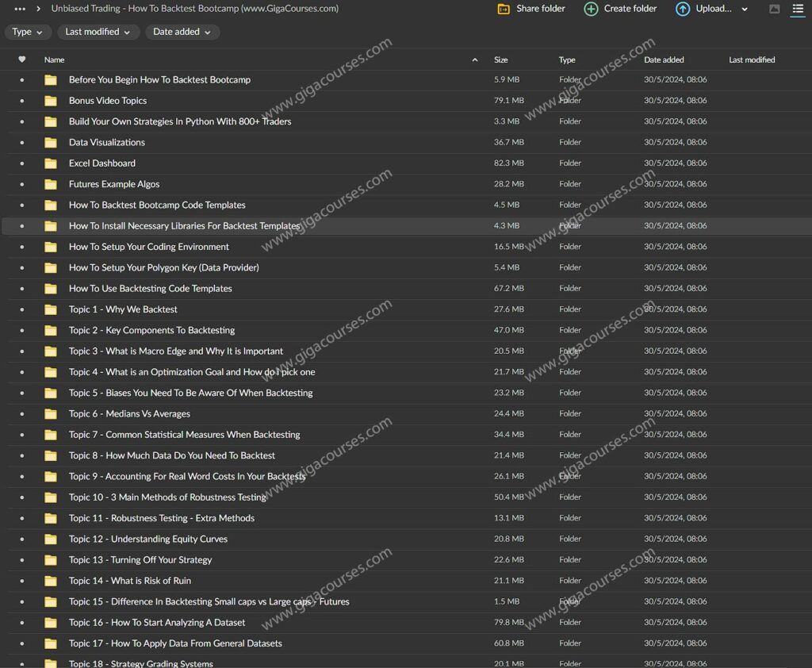Image resolution: width=812 pixels, height=668 pixels.
Task: Click the Date added filter chip
Action: tap(183, 32)
